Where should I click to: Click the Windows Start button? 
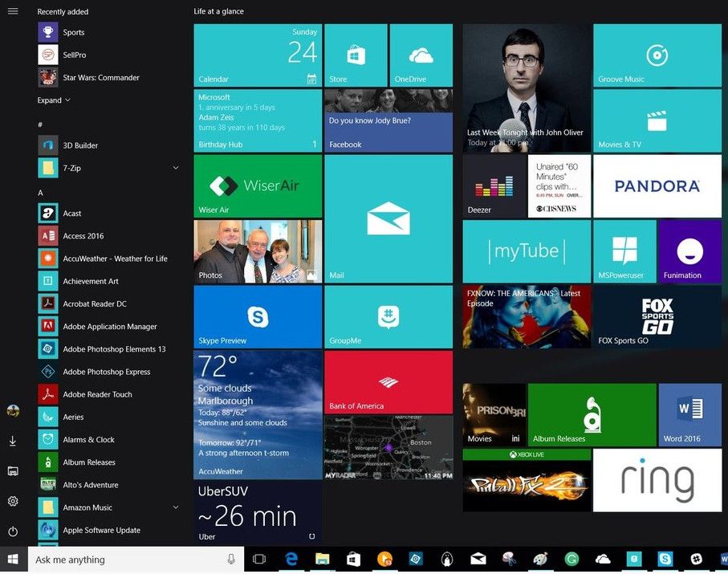coord(13,559)
